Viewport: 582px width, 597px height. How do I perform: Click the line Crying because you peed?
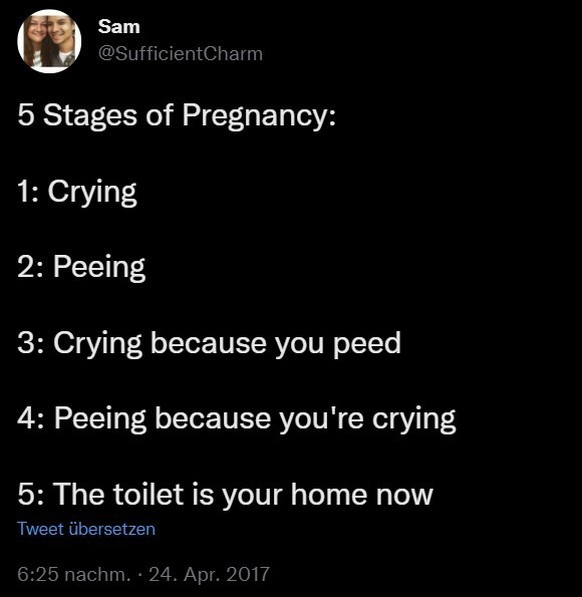click(209, 344)
